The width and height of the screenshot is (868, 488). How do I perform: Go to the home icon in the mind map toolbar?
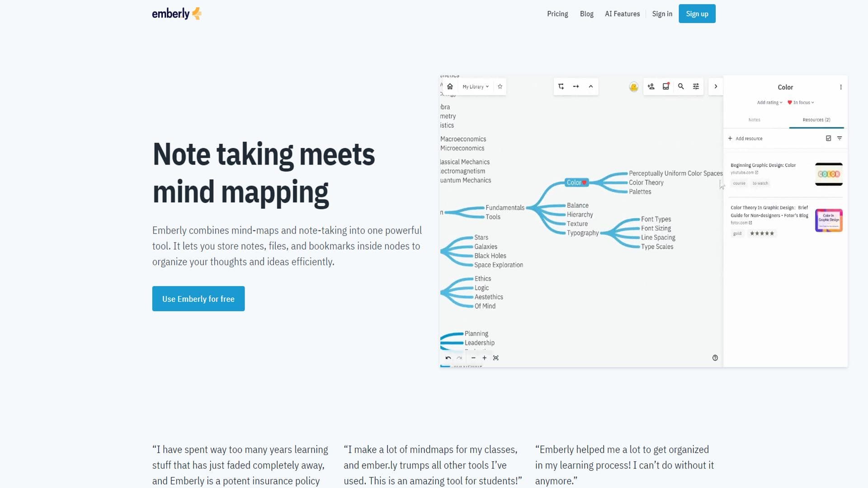pos(450,86)
